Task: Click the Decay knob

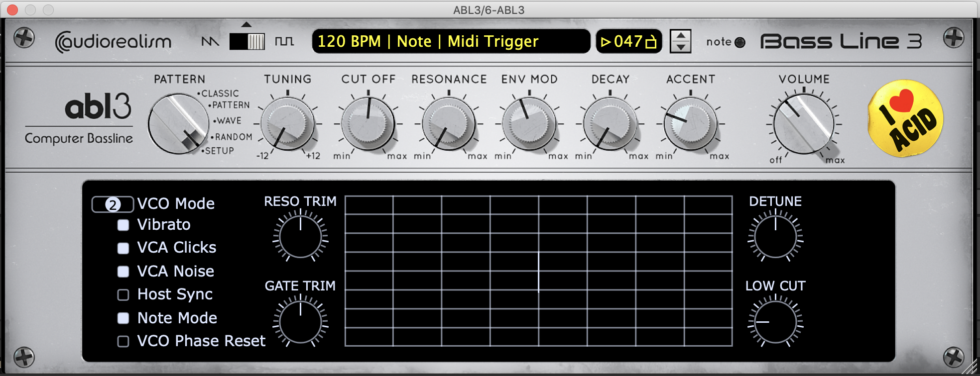Action: point(610,123)
